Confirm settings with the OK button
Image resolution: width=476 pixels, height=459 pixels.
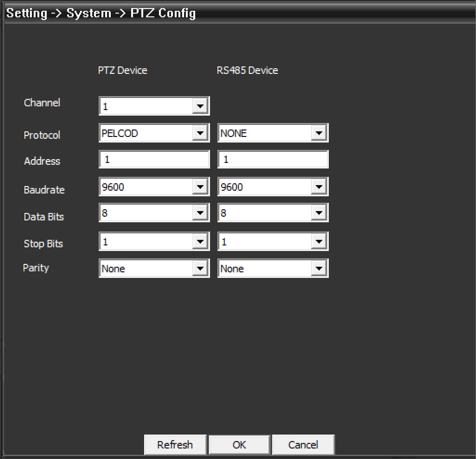[x=239, y=445]
